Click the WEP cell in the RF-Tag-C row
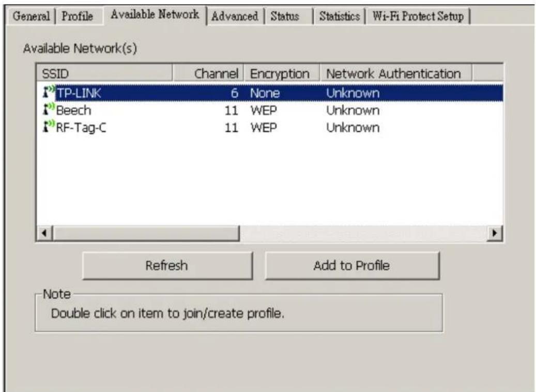This screenshot has height=392, width=536. (264, 128)
